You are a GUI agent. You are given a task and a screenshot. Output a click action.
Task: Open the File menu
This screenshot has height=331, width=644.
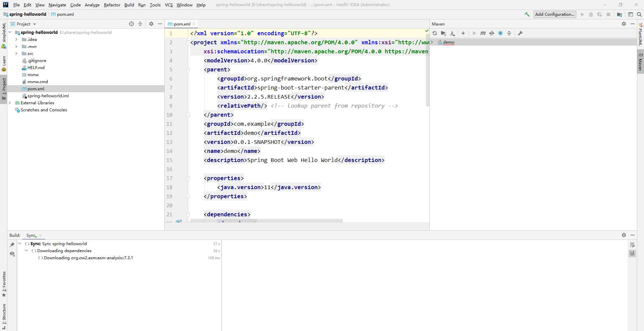pyautogui.click(x=16, y=5)
